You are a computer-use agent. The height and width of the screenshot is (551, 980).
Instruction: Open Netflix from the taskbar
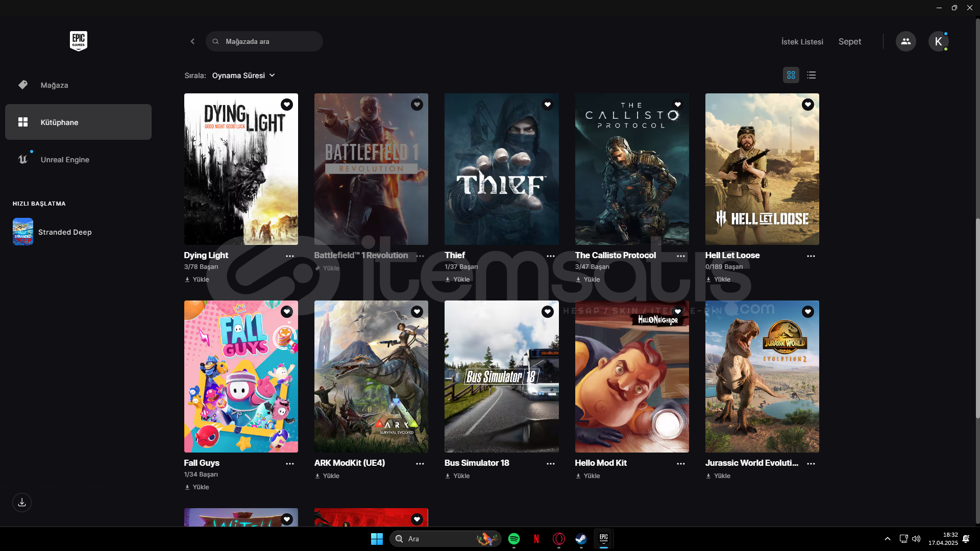536,539
